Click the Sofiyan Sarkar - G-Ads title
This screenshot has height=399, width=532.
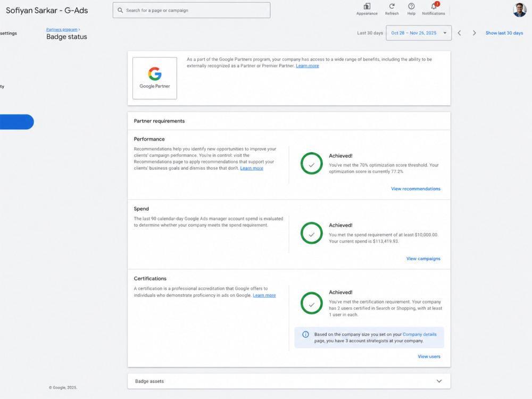[47, 11]
